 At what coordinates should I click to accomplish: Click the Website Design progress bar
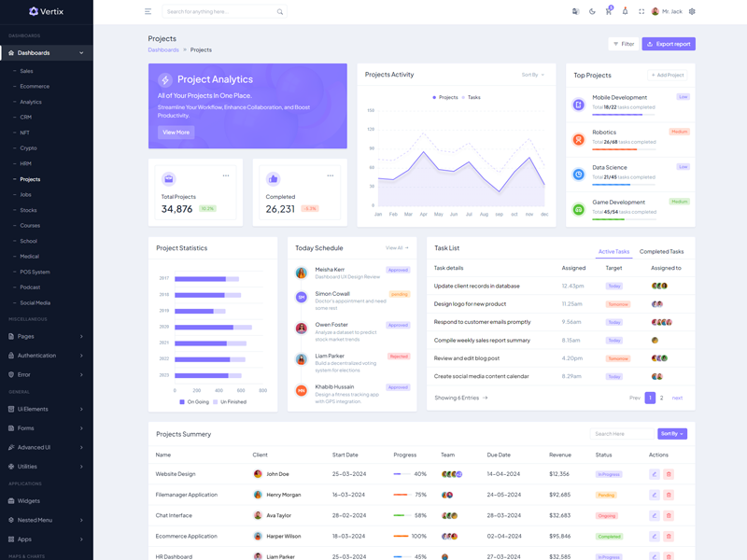tap(402, 474)
